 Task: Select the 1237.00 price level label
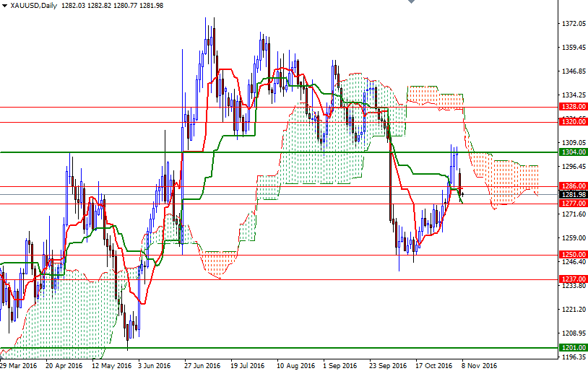pos(573,279)
